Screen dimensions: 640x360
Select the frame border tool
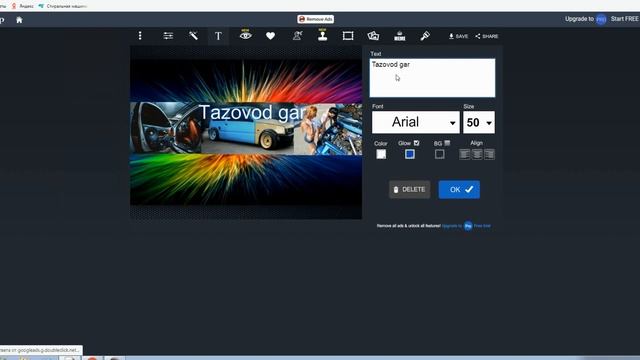(x=348, y=36)
